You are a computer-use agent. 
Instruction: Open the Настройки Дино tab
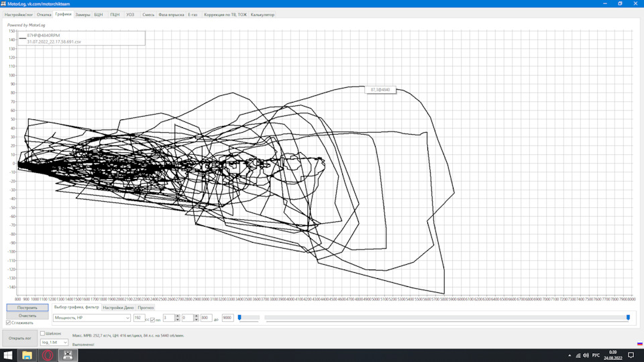[118, 308]
